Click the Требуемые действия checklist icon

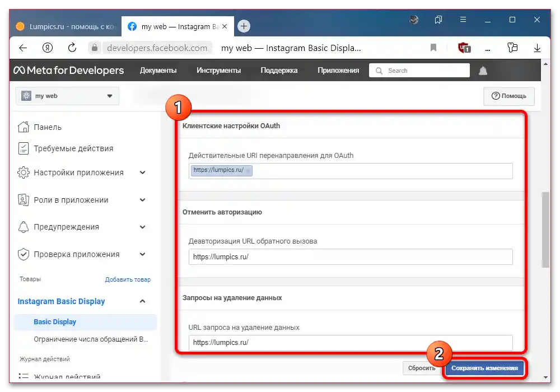[24, 148]
